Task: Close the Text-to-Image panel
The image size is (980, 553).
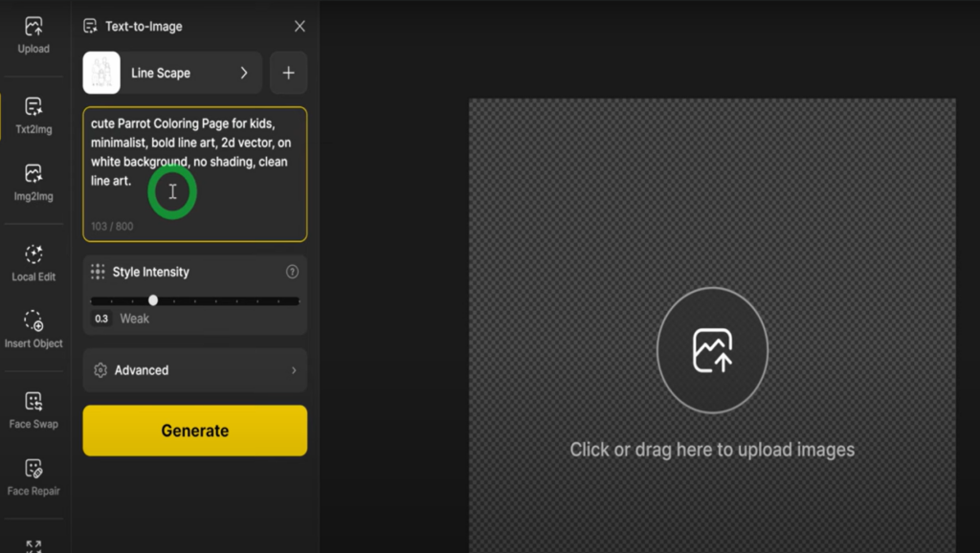Action: point(300,27)
